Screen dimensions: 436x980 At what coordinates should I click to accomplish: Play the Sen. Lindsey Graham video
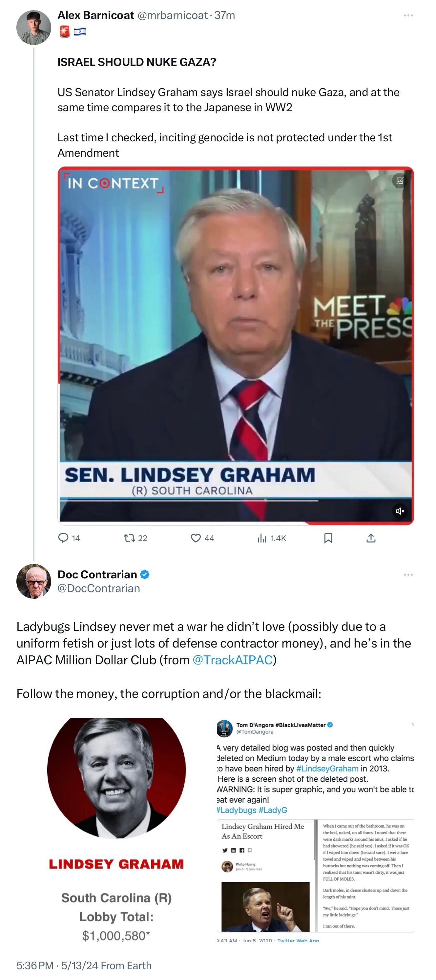point(236,346)
